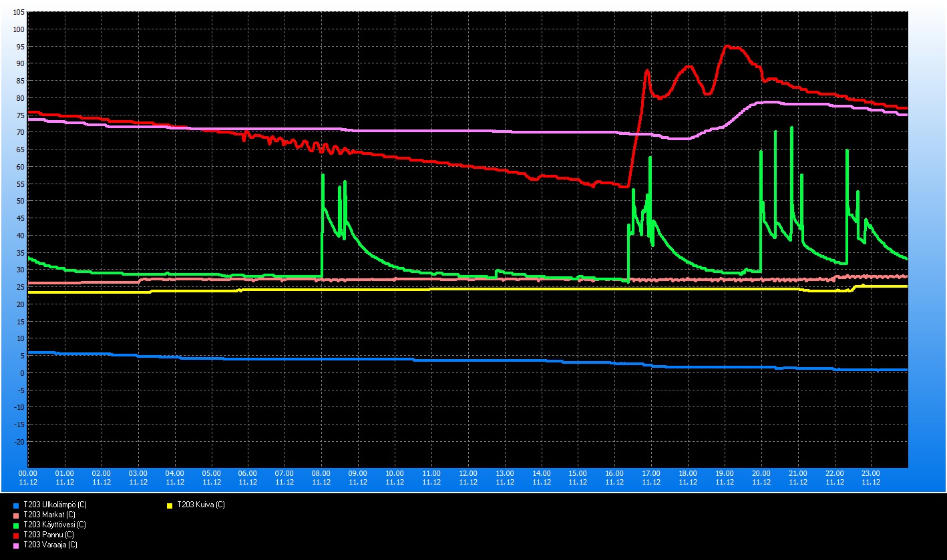Click the red Pannu legend swatch
Image resolution: width=947 pixels, height=560 pixels.
point(15,535)
